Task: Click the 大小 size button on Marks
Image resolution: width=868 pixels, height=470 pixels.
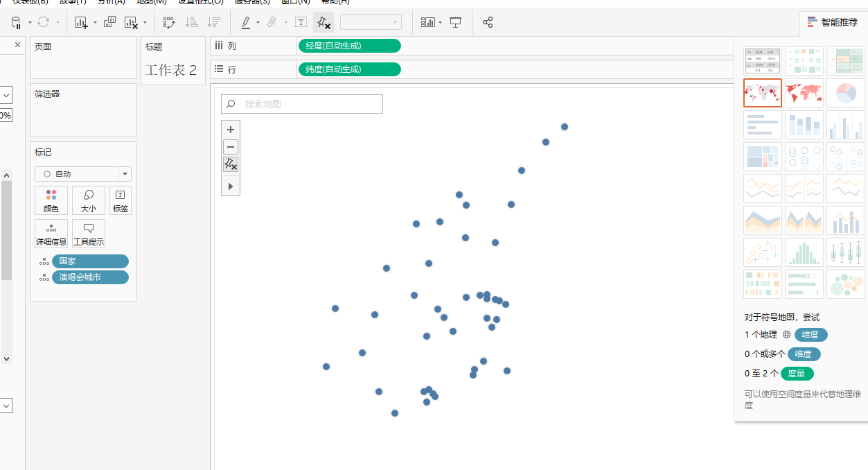Action: 89,200
